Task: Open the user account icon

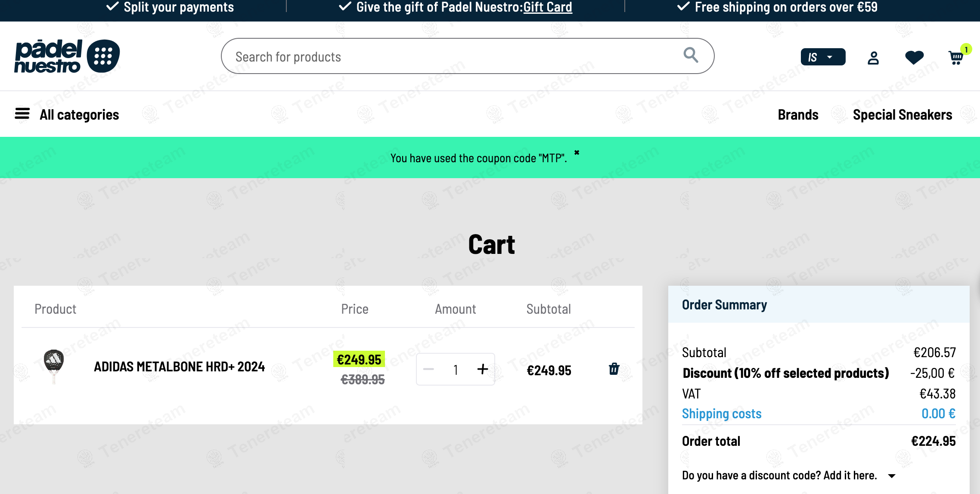Action: [x=873, y=58]
